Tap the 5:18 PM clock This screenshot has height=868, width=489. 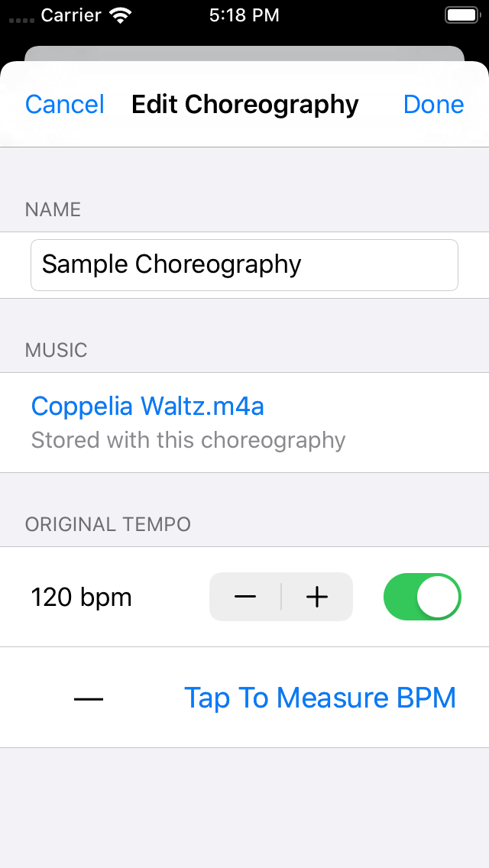244,15
